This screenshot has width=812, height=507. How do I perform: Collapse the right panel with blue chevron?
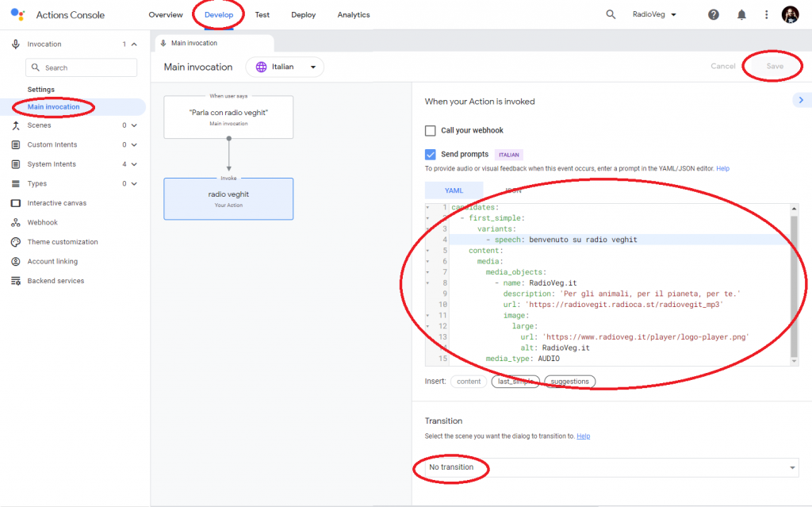[x=801, y=100]
